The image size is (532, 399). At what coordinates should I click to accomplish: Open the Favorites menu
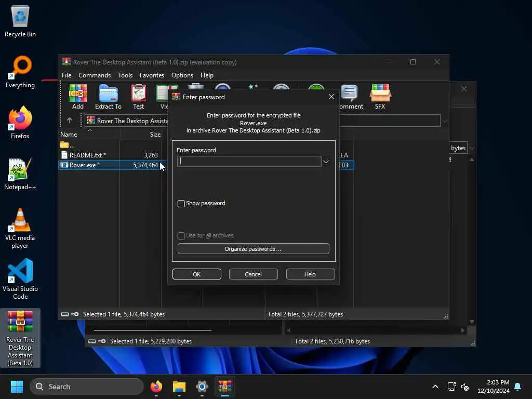tap(152, 75)
